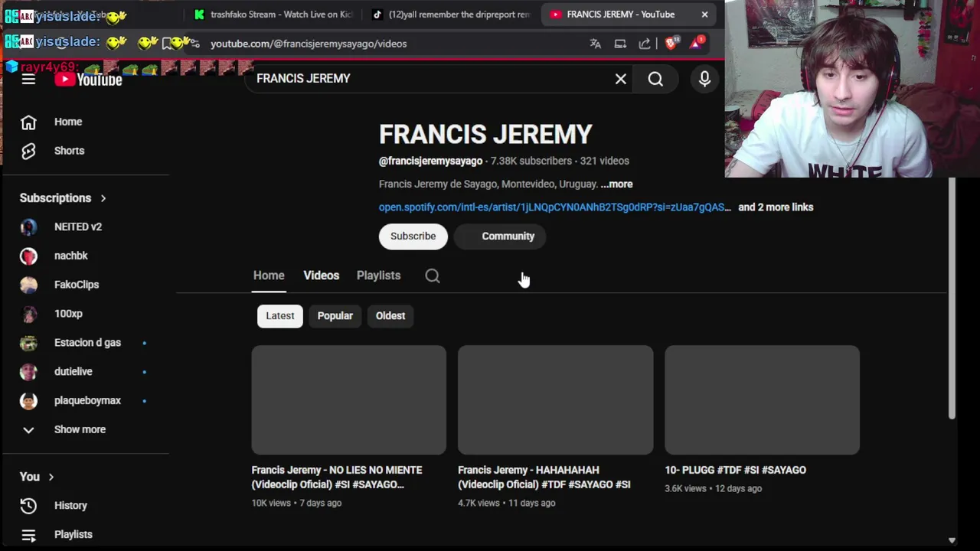
Task: Open the Brave Shields lion icon
Action: [x=671, y=44]
